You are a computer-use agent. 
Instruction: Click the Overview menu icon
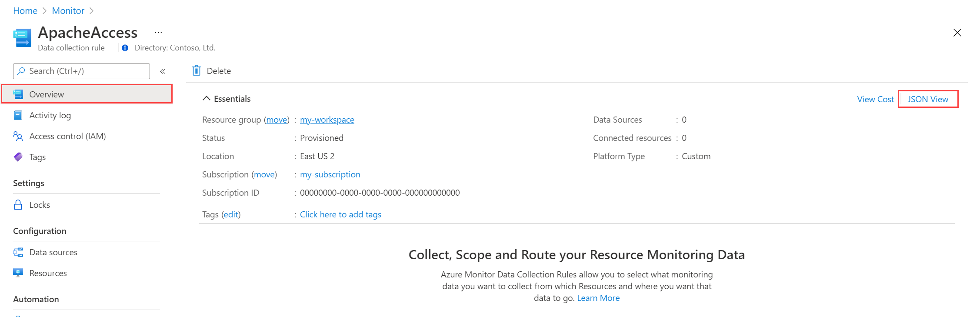(18, 94)
